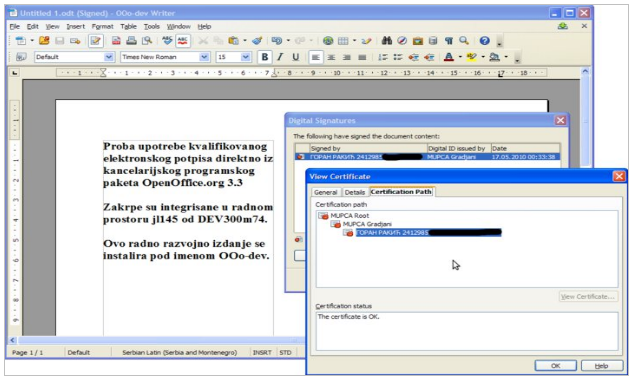This screenshot has height=377, width=632.
Task: Expand the Highlighting color dropdown arrow
Action: click(483, 57)
